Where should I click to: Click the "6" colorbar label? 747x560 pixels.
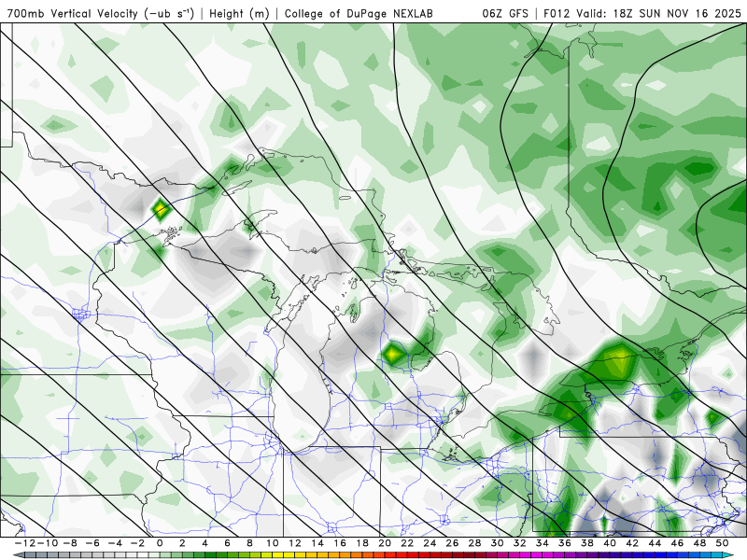coord(227,543)
